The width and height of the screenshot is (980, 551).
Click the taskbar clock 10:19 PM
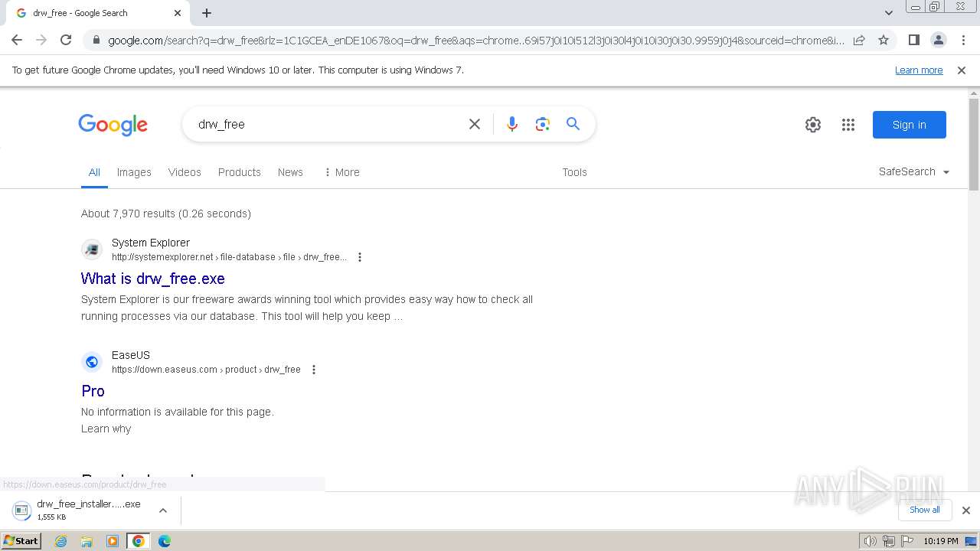(941, 541)
